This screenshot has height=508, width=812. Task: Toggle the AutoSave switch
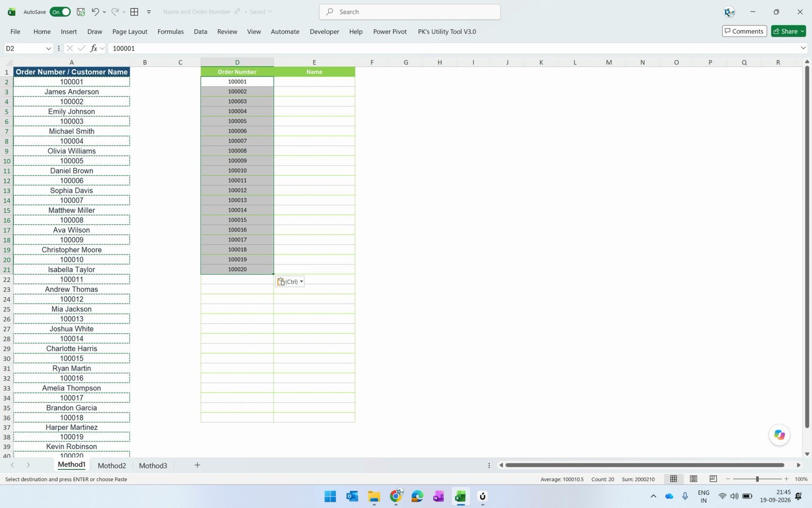click(x=60, y=12)
